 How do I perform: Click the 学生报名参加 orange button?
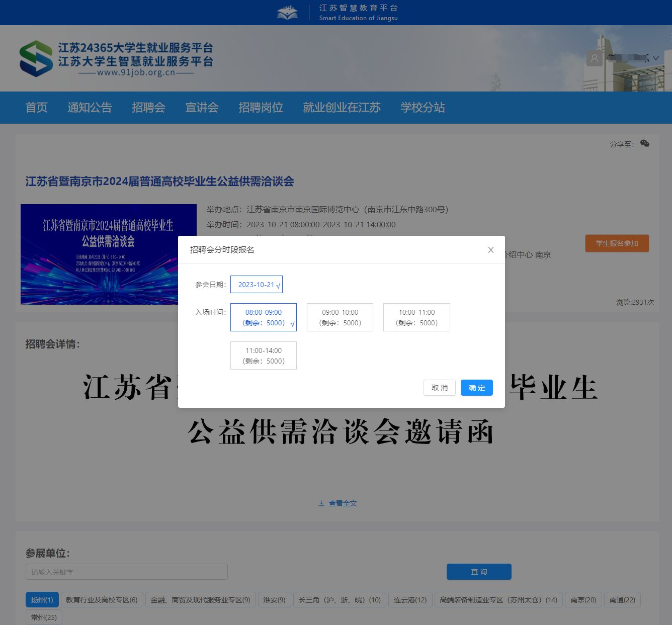coord(617,243)
